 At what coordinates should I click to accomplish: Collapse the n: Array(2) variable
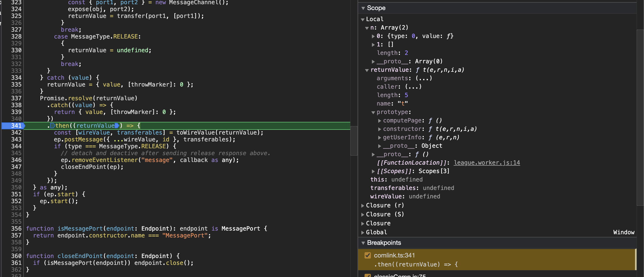[x=367, y=28]
